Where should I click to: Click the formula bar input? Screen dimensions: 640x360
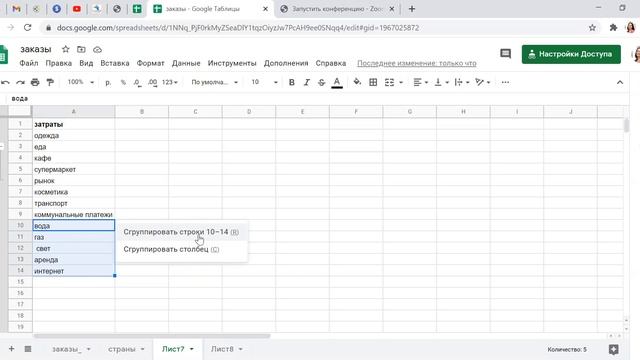(x=318, y=99)
